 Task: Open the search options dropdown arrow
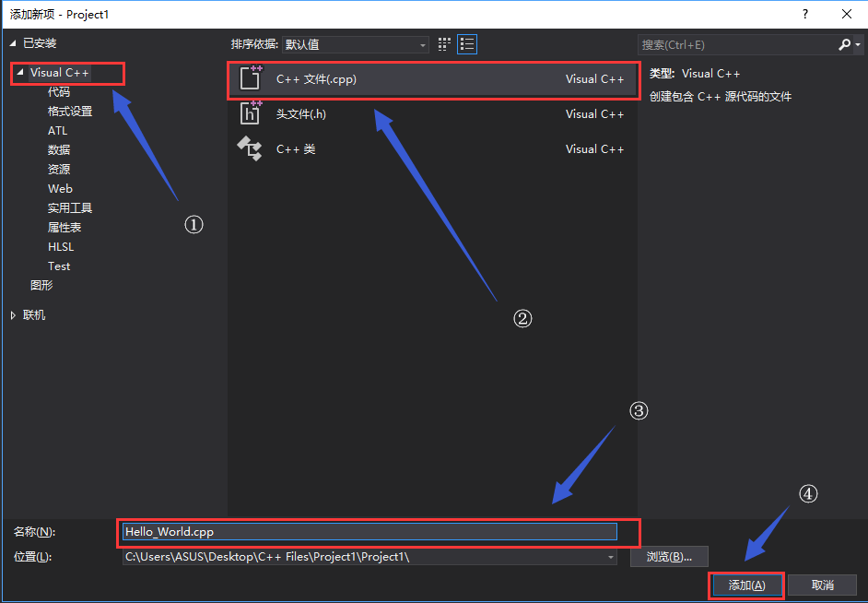click(x=858, y=45)
